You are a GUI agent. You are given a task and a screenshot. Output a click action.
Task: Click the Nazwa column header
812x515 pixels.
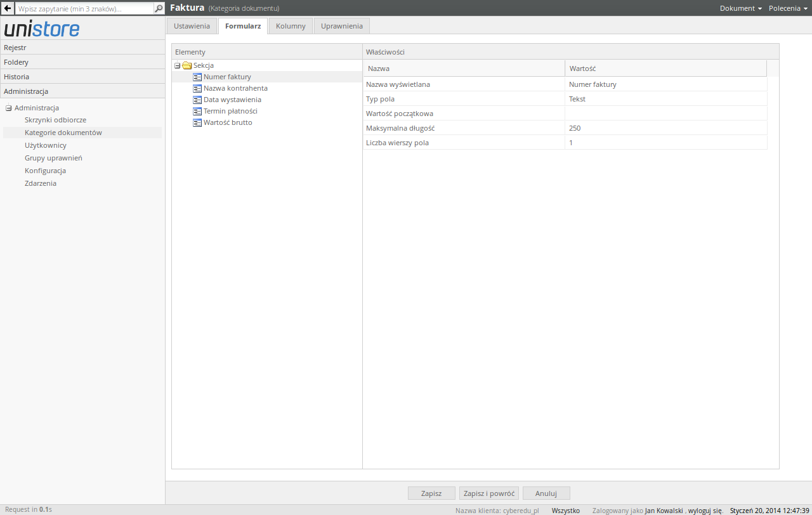point(464,68)
